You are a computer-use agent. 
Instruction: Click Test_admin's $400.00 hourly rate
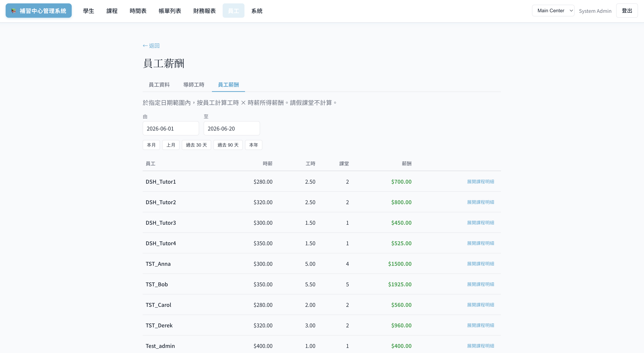(x=263, y=346)
